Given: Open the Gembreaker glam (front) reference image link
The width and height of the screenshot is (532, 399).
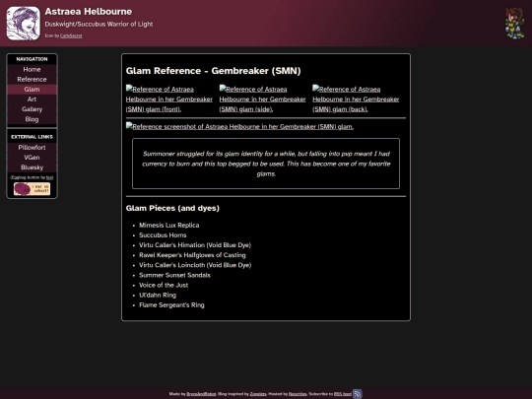Looking at the screenshot, I should (169, 100).
